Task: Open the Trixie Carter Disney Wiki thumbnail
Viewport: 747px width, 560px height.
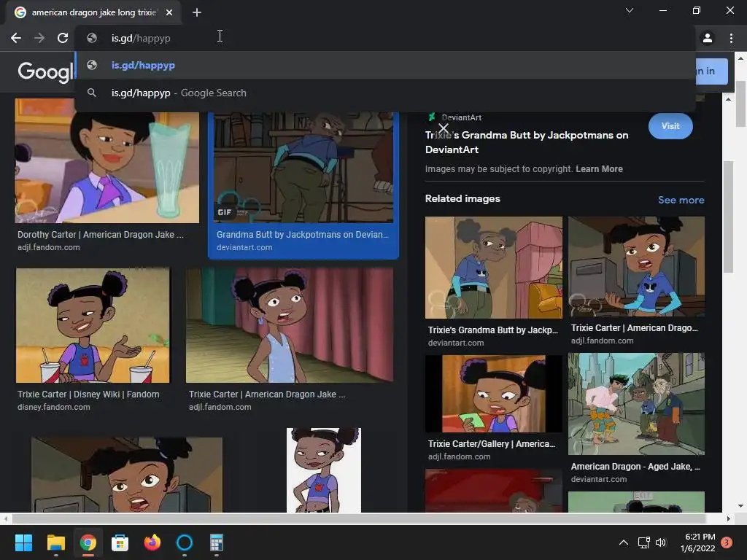Action: click(93, 325)
